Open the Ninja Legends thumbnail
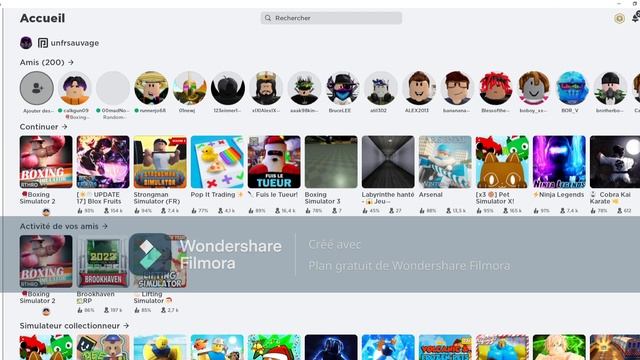 559,162
